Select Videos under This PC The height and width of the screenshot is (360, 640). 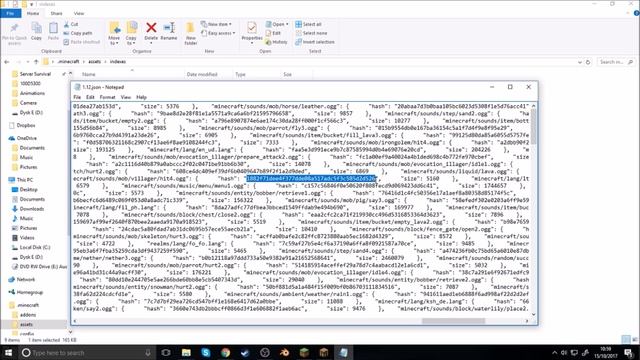click(x=27, y=238)
